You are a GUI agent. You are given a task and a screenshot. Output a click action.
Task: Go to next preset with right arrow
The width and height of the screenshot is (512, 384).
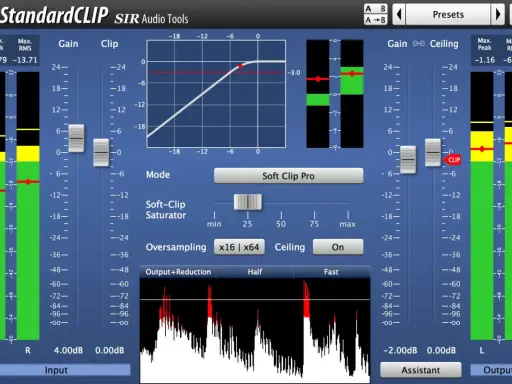pyautogui.click(x=498, y=14)
